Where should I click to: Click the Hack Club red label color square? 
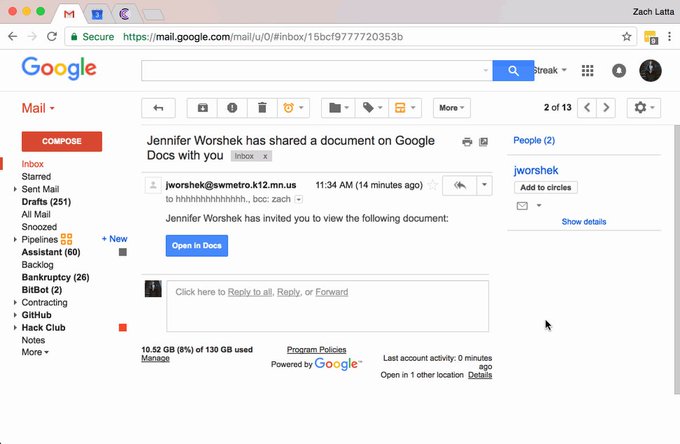pyautogui.click(x=123, y=328)
